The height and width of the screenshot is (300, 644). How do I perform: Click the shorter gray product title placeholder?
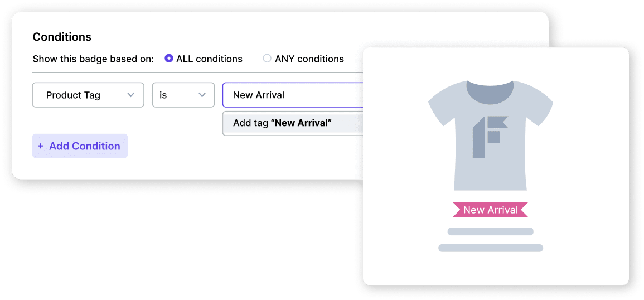[490, 231]
